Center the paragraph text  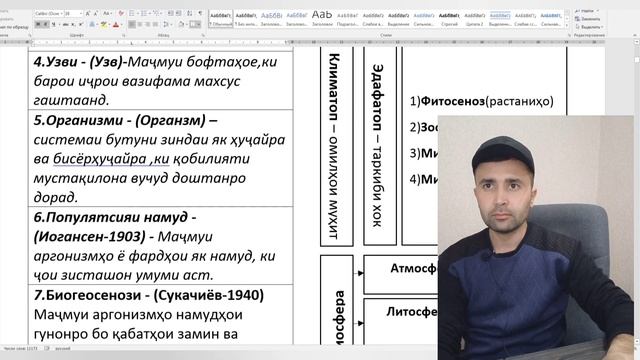[140, 24]
